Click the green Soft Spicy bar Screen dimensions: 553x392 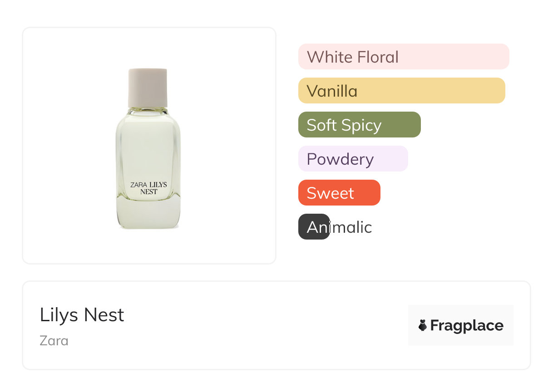(359, 125)
